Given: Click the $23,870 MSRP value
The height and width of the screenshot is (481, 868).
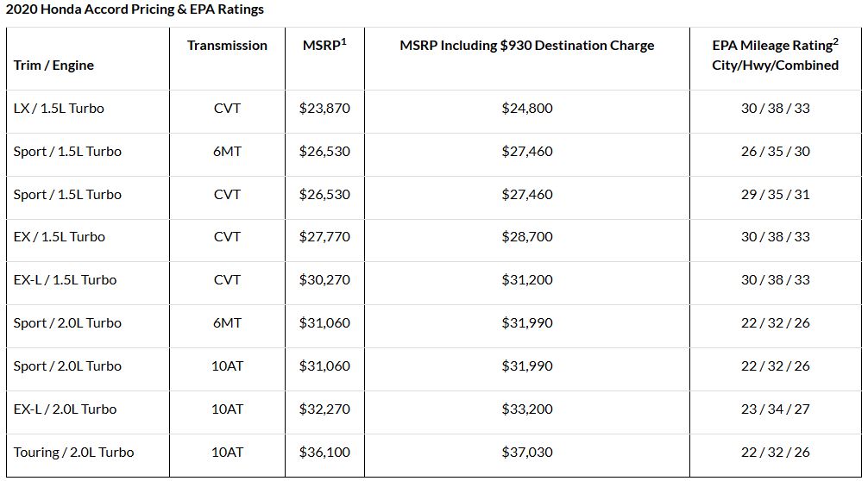Looking at the screenshot, I should [324, 109].
